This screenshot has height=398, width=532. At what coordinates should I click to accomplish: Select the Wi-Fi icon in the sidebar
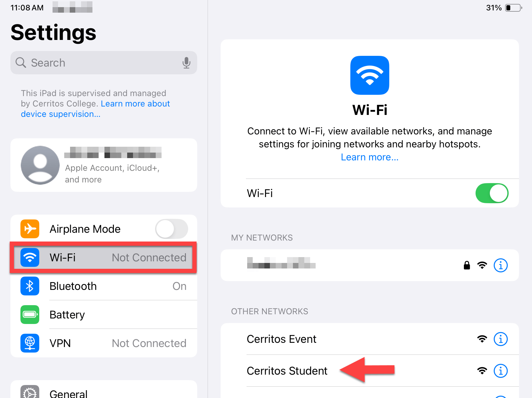click(30, 257)
